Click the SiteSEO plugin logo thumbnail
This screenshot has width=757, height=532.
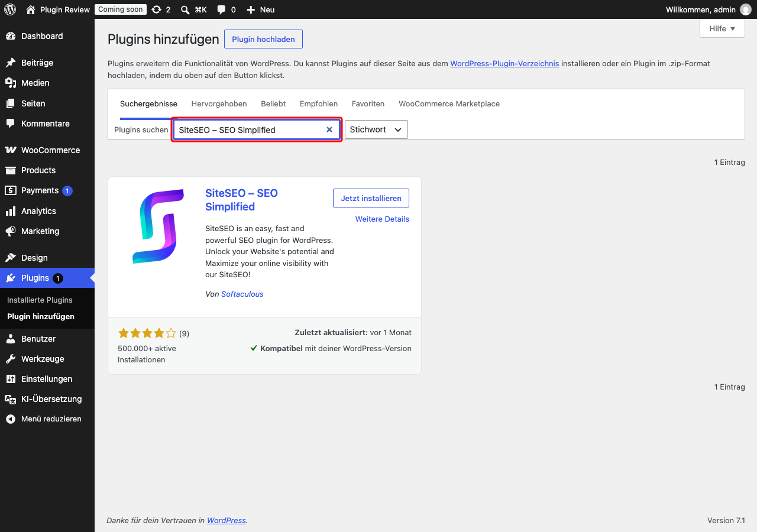coord(158,226)
